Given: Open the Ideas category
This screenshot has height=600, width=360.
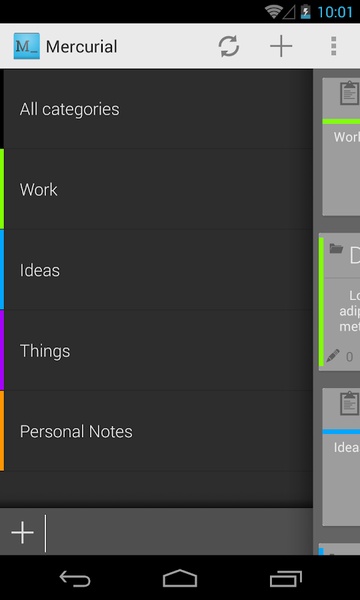Looking at the screenshot, I should coord(156,270).
